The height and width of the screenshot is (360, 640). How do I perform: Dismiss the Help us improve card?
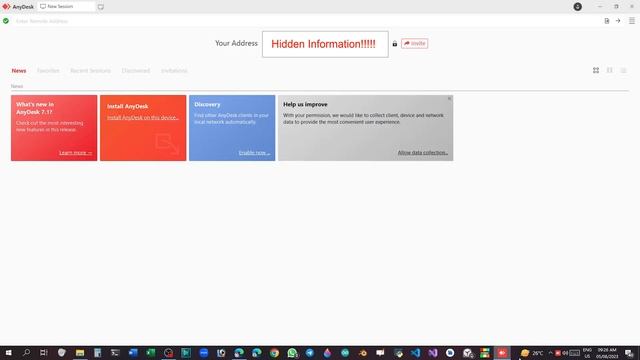pos(449,99)
